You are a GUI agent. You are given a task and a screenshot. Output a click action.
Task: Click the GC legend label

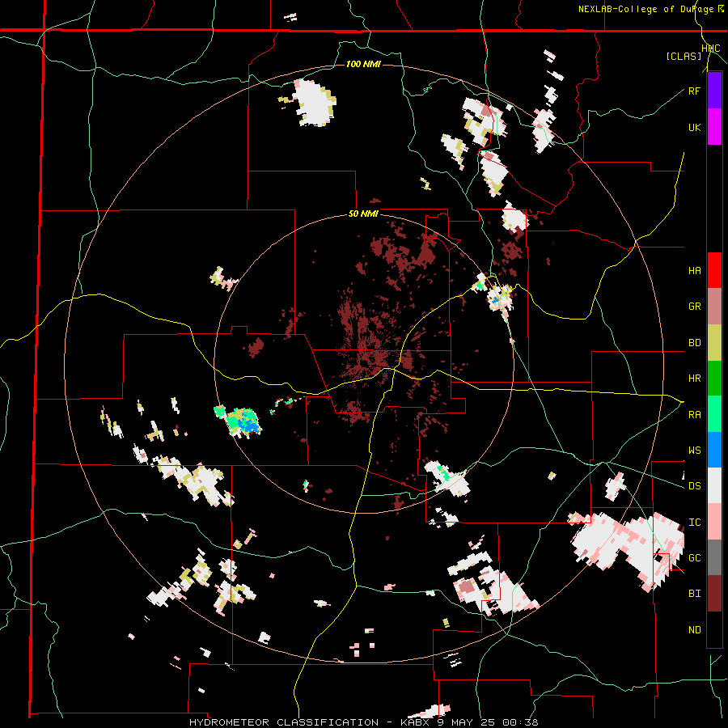pos(694,557)
